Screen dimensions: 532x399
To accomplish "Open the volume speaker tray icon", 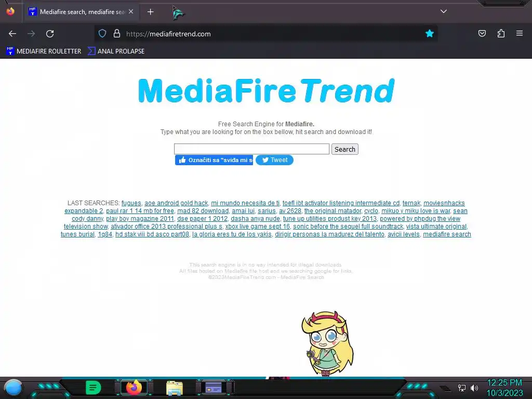I will click(x=474, y=388).
